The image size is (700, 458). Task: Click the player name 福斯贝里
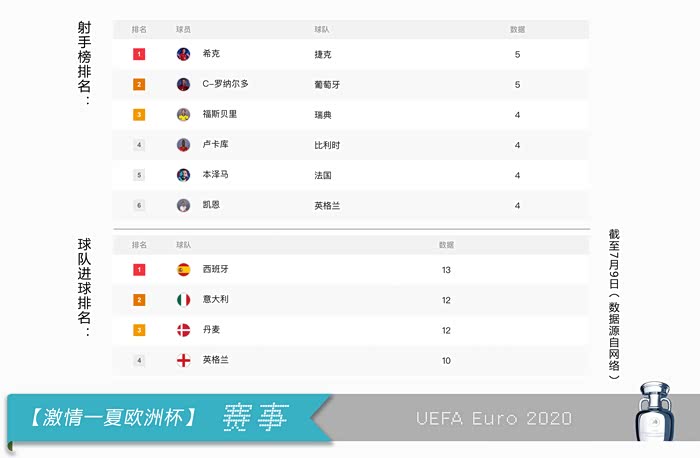219,115
